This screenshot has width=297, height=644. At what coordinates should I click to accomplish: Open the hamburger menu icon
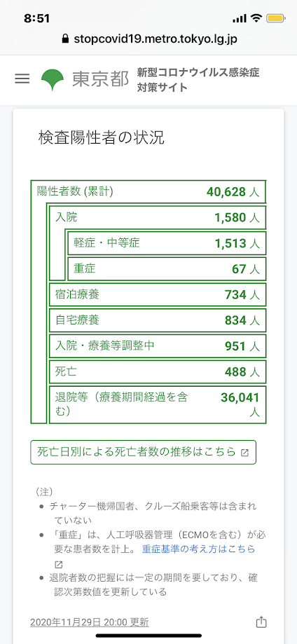[22, 79]
